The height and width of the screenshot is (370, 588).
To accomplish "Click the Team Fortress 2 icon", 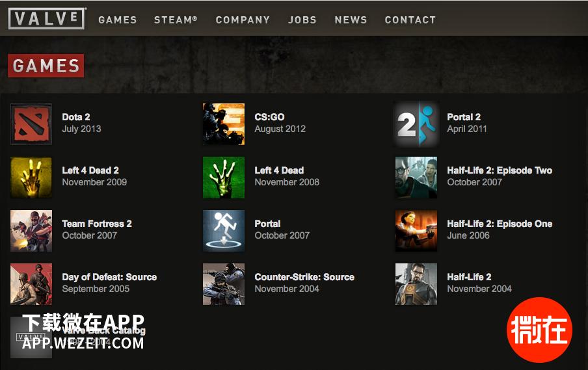I will 31,231.
